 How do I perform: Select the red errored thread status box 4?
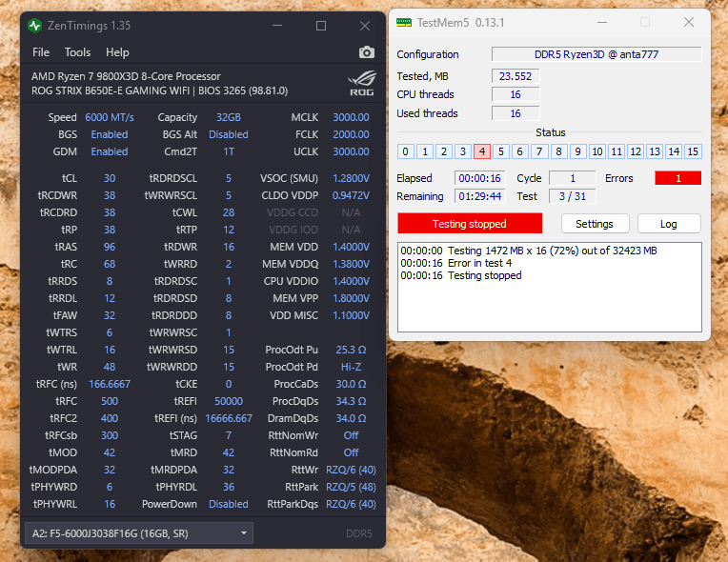click(482, 151)
